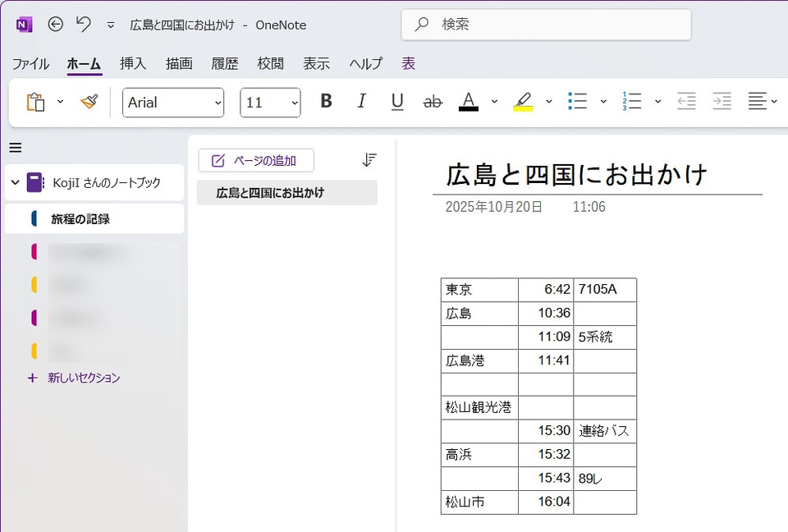Viewport: 788px width, 532px height.
Task: Go back using the back arrow
Action: tap(55, 24)
